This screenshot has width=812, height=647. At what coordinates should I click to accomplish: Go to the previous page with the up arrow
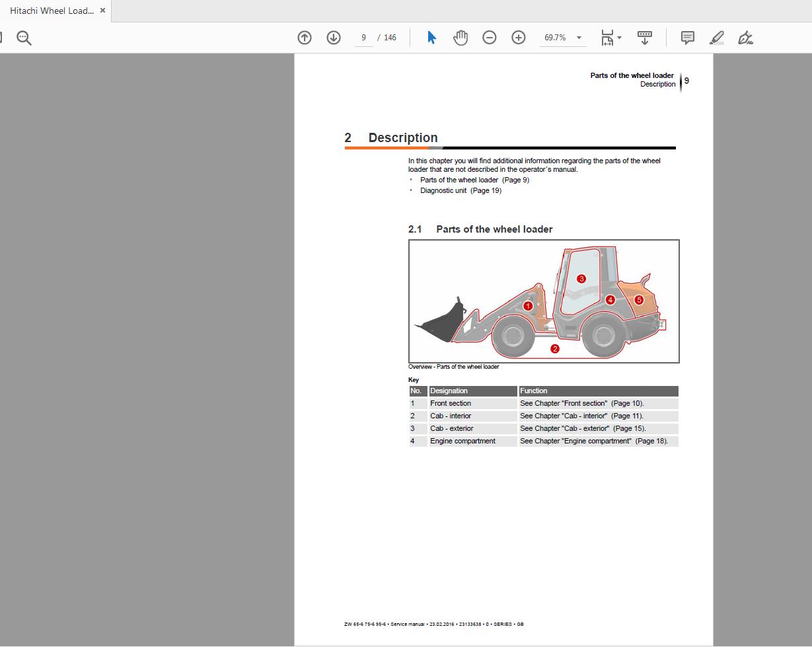[x=305, y=38]
